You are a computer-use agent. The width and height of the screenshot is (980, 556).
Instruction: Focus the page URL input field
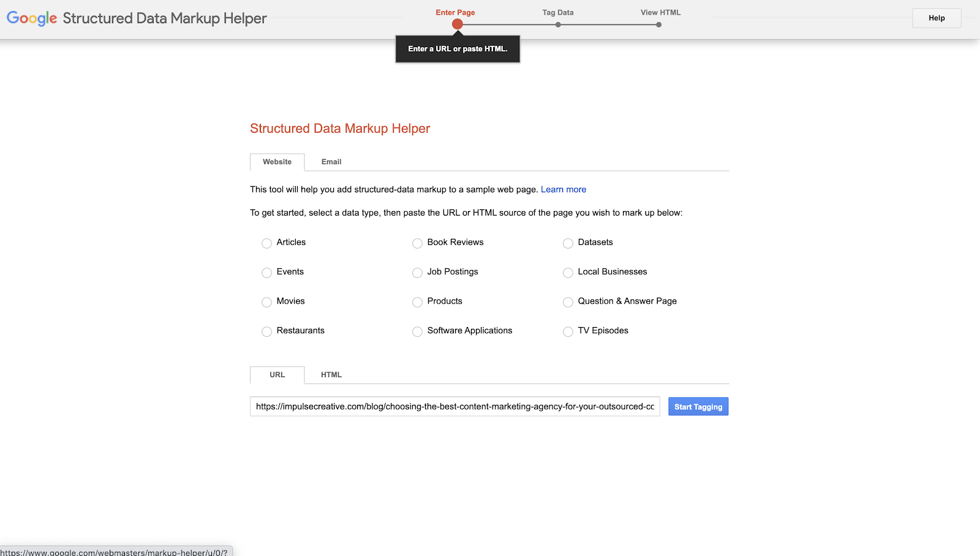coord(455,407)
